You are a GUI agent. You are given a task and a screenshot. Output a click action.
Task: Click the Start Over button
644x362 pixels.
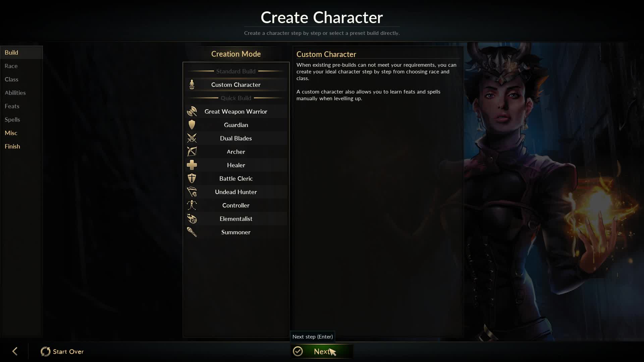point(62,351)
